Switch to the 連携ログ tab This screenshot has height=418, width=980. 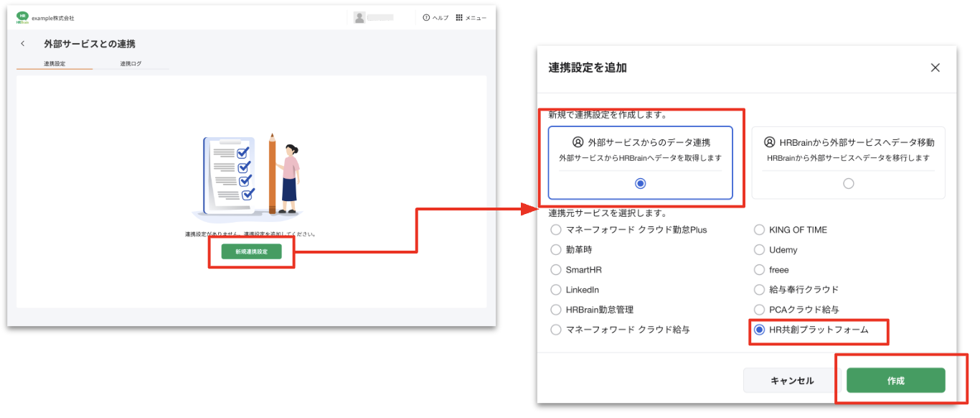[131, 63]
